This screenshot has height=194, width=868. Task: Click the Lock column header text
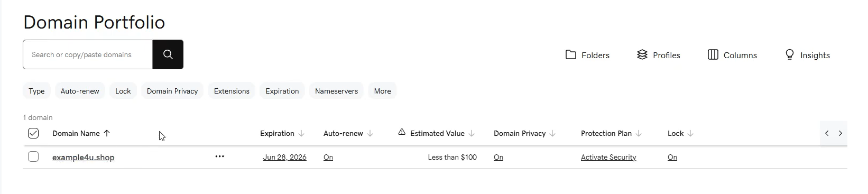click(676, 133)
